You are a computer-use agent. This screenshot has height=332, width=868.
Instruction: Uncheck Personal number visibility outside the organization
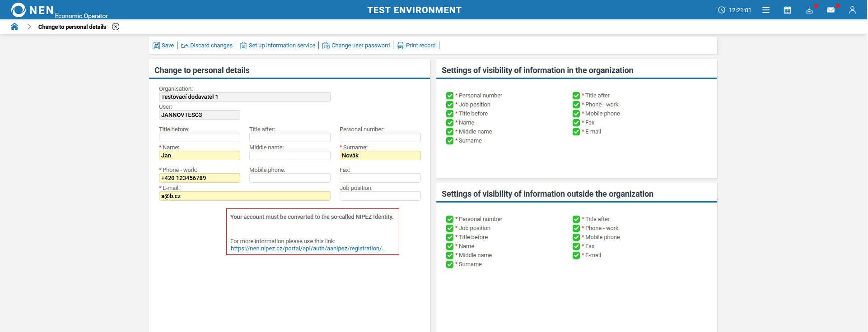coord(450,219)
